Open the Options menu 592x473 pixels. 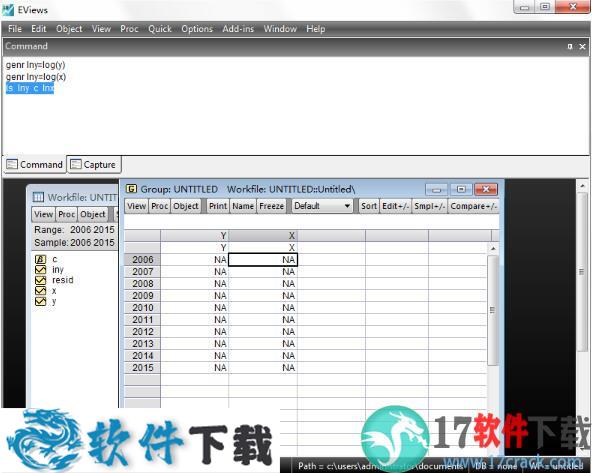[197, 29]
